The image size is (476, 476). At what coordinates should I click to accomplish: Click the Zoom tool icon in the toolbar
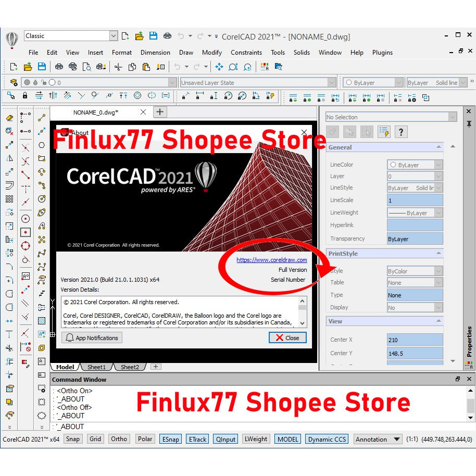(234, 67)
